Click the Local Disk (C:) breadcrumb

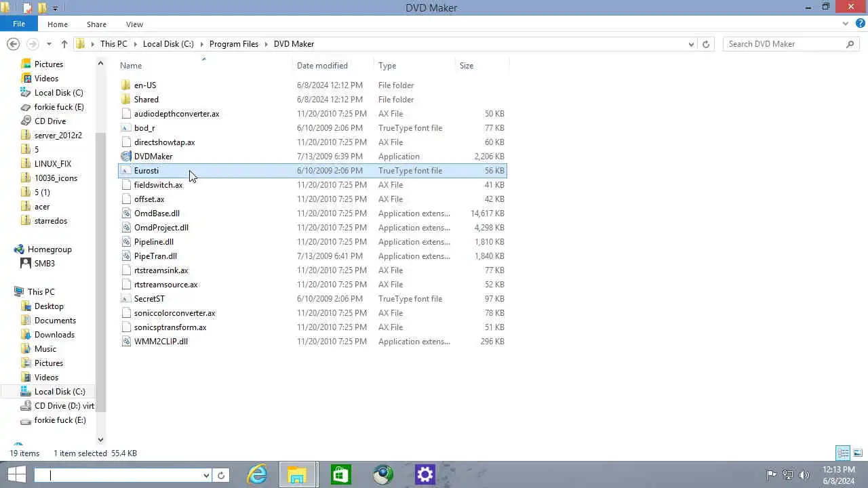(x=168, y=44)
